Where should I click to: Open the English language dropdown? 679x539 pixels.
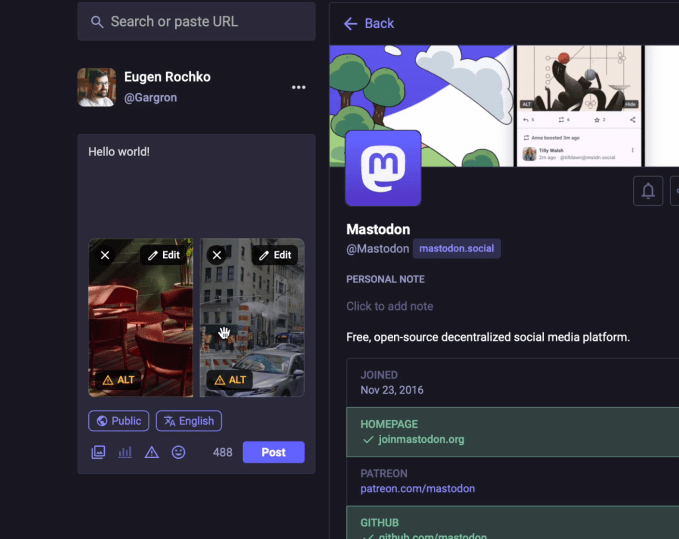(x=189, y=421)
